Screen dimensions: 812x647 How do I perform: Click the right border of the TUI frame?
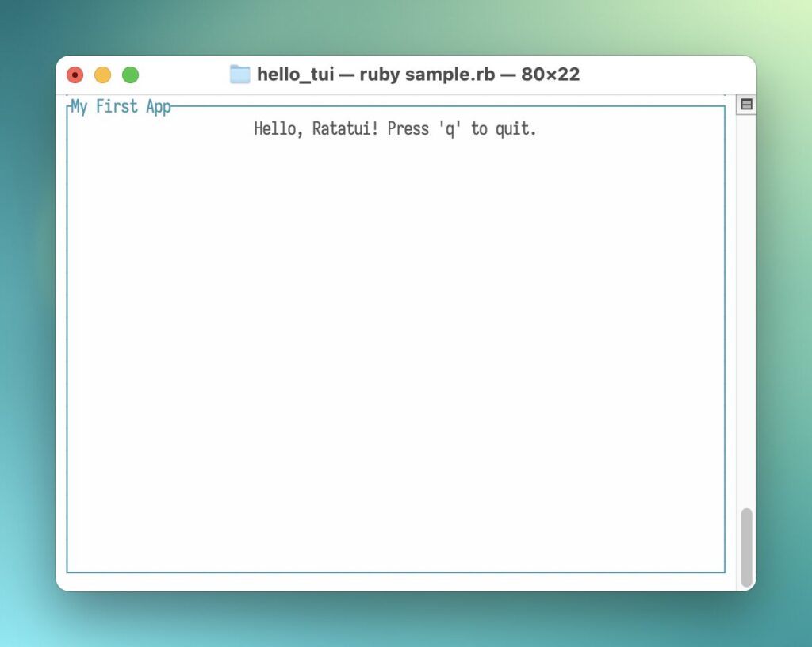pos(726,333)
